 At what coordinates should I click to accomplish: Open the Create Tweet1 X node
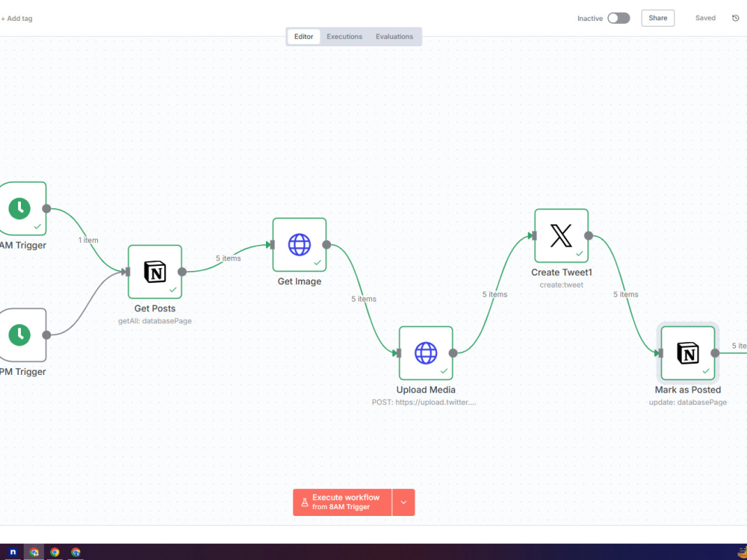561,236
